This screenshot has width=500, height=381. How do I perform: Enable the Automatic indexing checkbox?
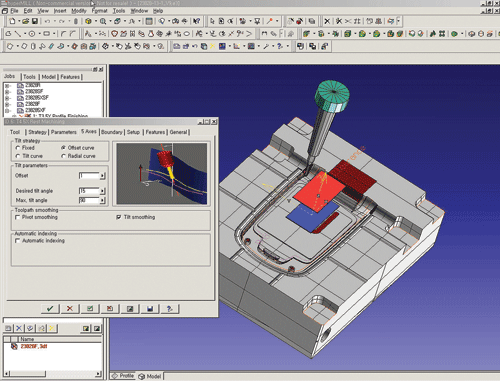[18, 241]
